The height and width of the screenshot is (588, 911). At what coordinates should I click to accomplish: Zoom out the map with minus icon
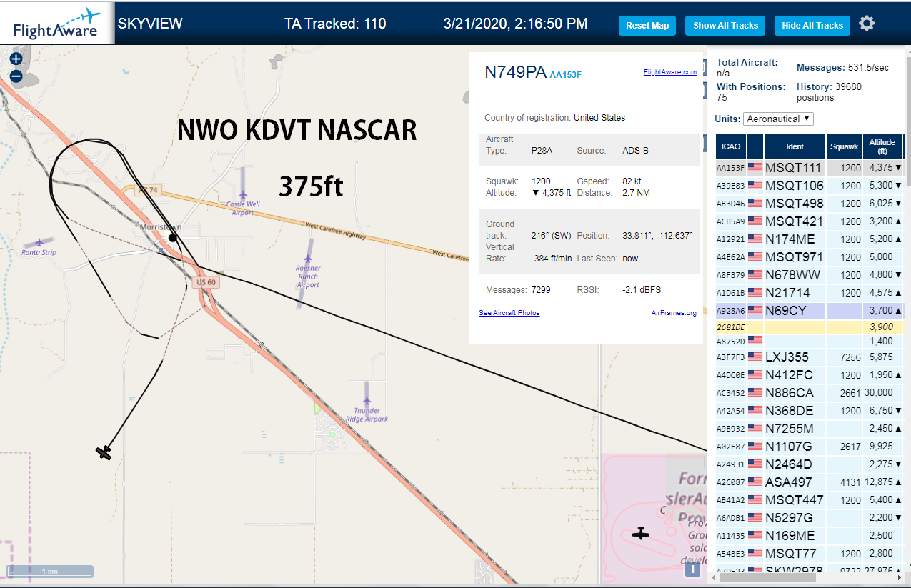tap(16, 76)
